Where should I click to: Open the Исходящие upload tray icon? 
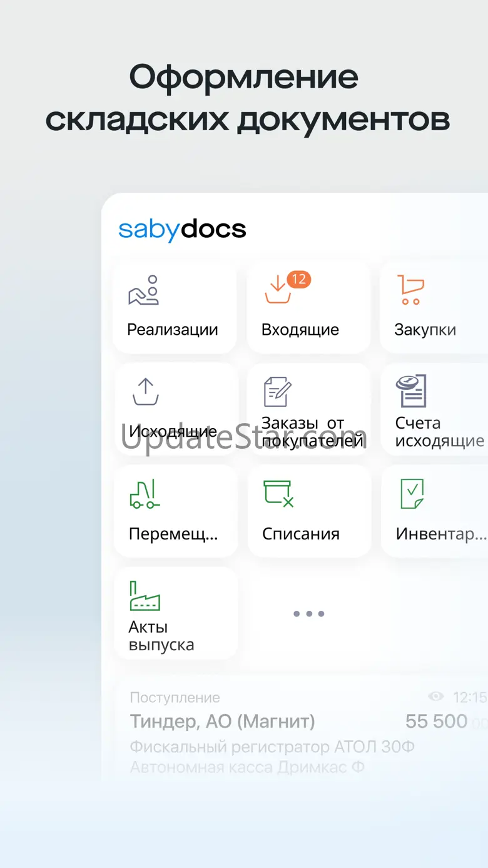pos(145,392)
